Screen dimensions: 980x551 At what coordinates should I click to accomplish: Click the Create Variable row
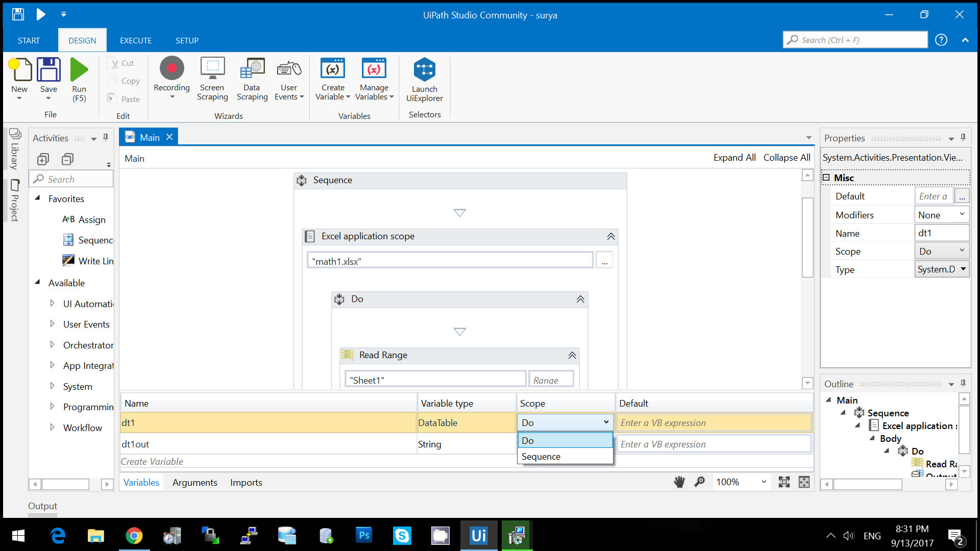point(152,462)
